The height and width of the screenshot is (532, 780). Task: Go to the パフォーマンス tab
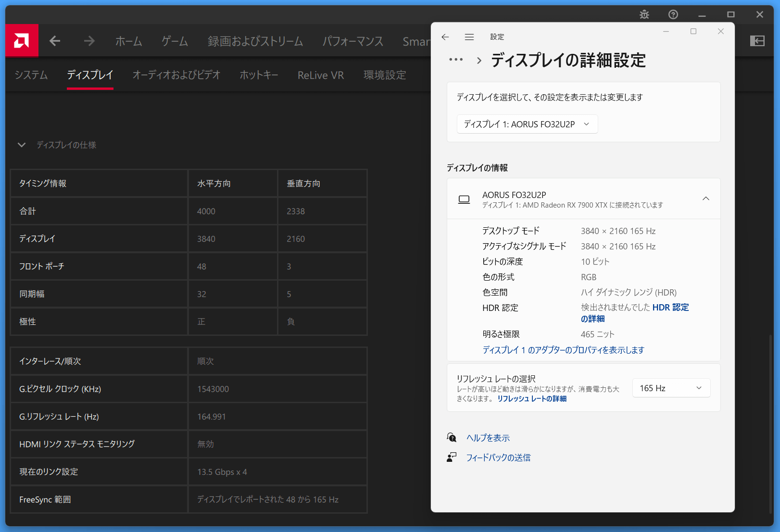point(353,41)
